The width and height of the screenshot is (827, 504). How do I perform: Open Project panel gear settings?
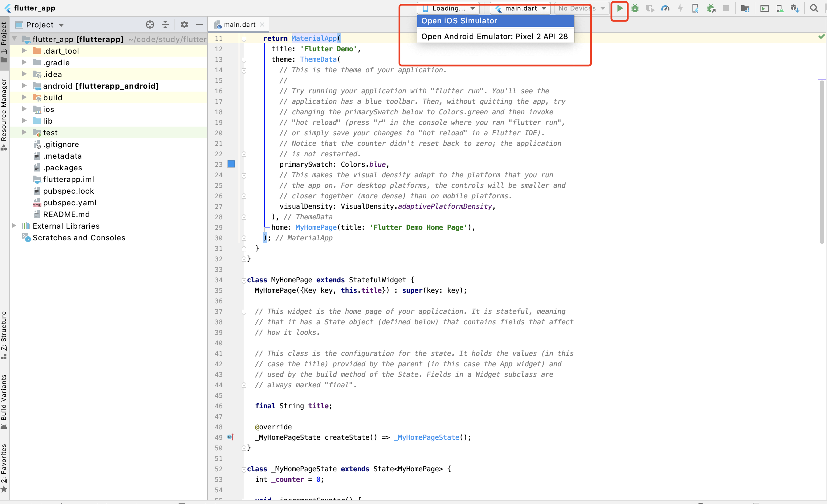pos(184,24)
